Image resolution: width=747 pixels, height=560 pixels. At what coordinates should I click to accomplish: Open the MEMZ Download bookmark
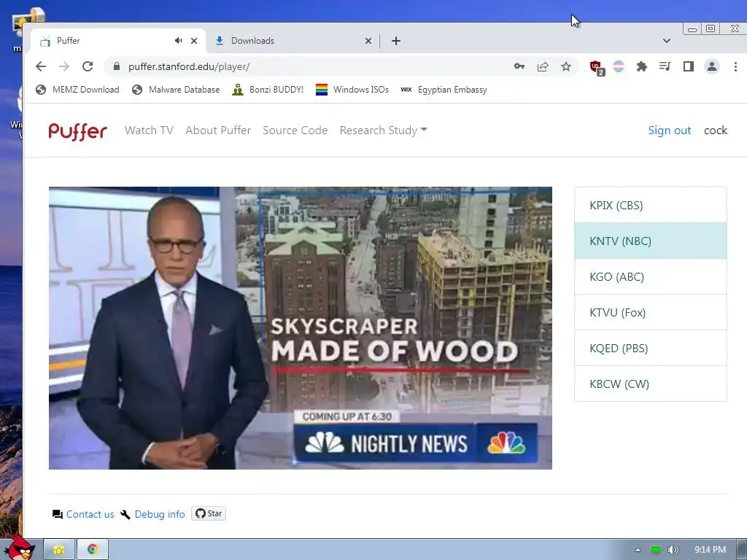(77, 90)
